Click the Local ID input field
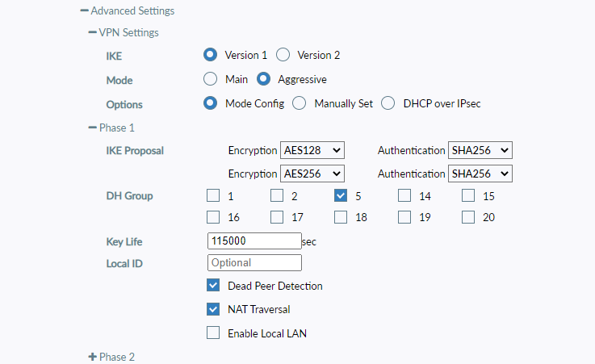595x364 pixels. [x=254, y=263]
